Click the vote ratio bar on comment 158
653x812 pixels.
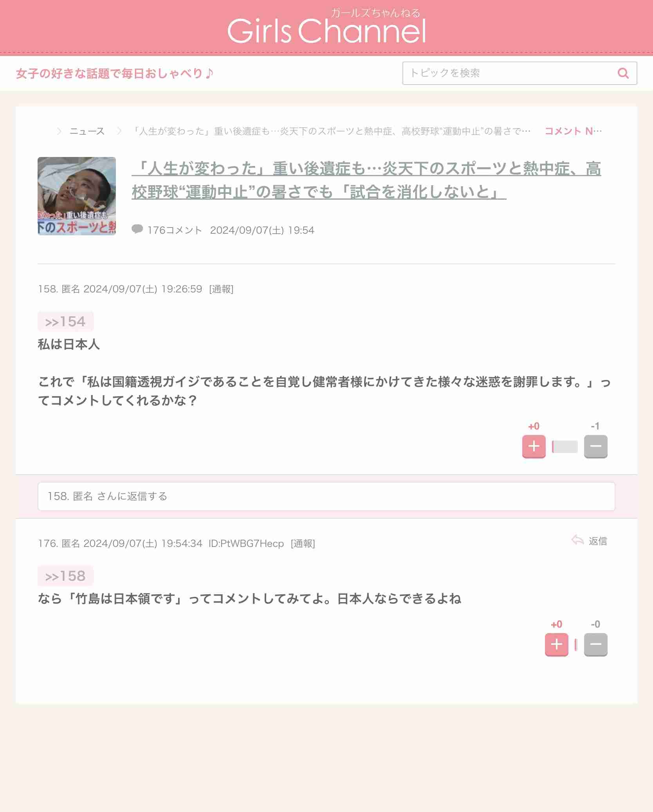tap(565, 447)
